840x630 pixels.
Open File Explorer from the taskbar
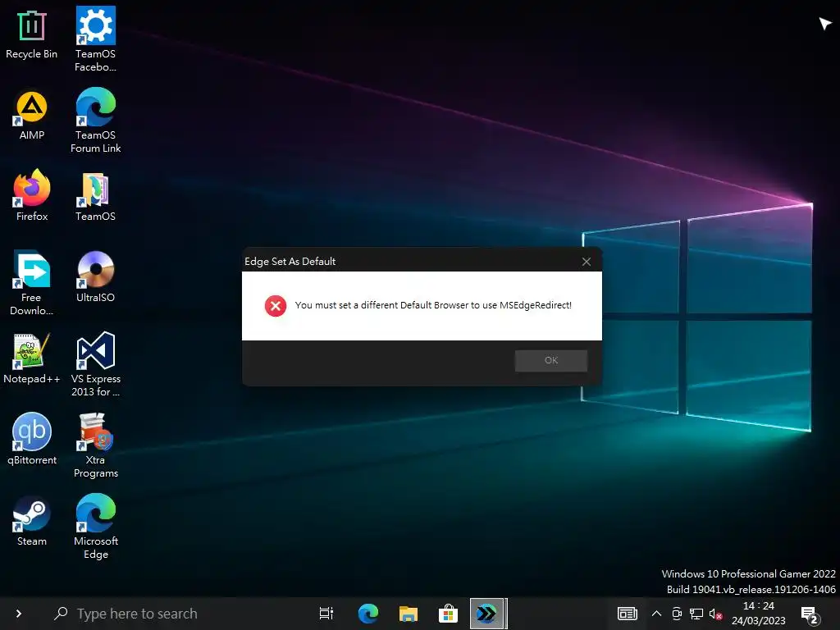pyautogui.click(x=409, y=614)
